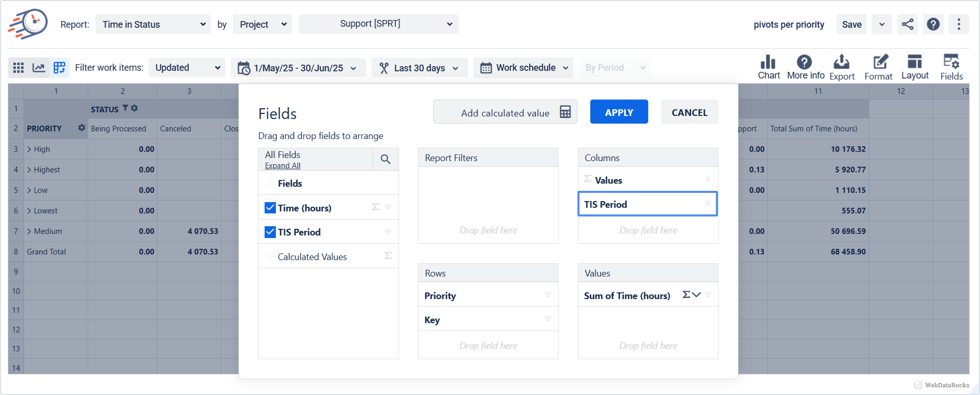Click the Share icon in header
Image resolution: width=980 pixels, height=395 pixels.
tap(907, 24)
